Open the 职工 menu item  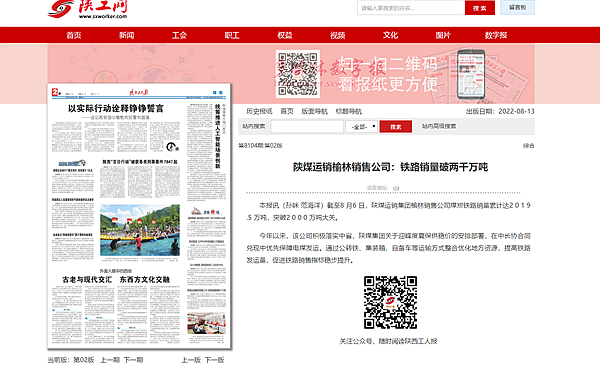(232, 35)
